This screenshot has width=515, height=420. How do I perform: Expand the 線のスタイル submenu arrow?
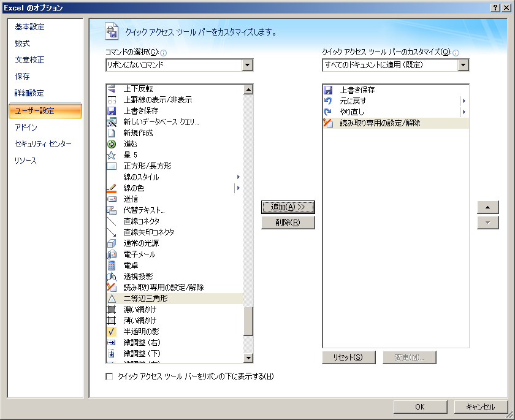click(238, 177)
